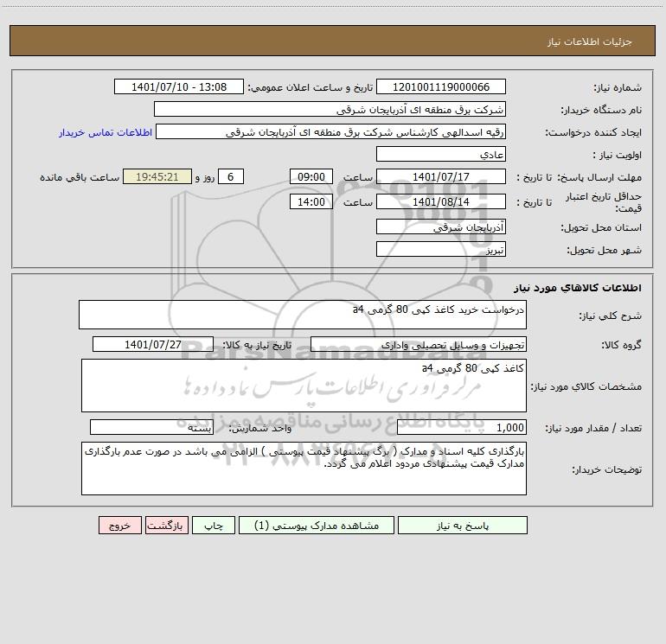
Task: Click the goods group field تجهیزات و وسایل تحصیلی
Action: [419, 344]
